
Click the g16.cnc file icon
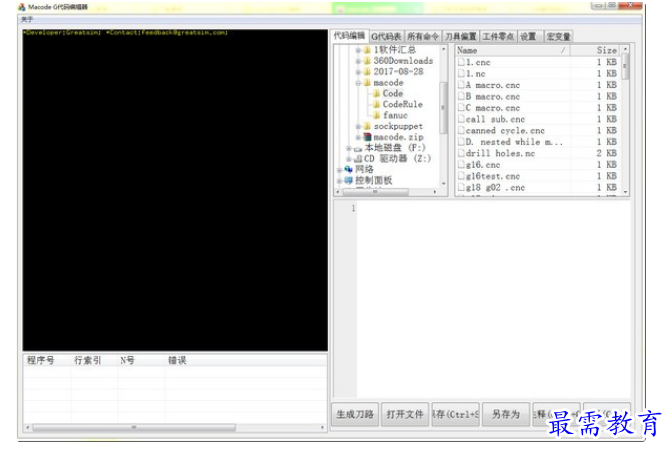coord(461,164)
